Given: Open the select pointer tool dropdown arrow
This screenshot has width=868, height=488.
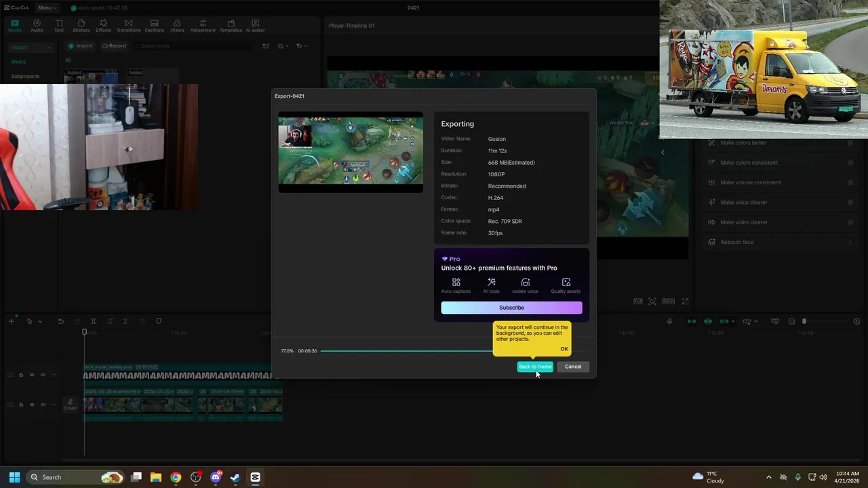Looking at the screenshot, I should point(40,321).
